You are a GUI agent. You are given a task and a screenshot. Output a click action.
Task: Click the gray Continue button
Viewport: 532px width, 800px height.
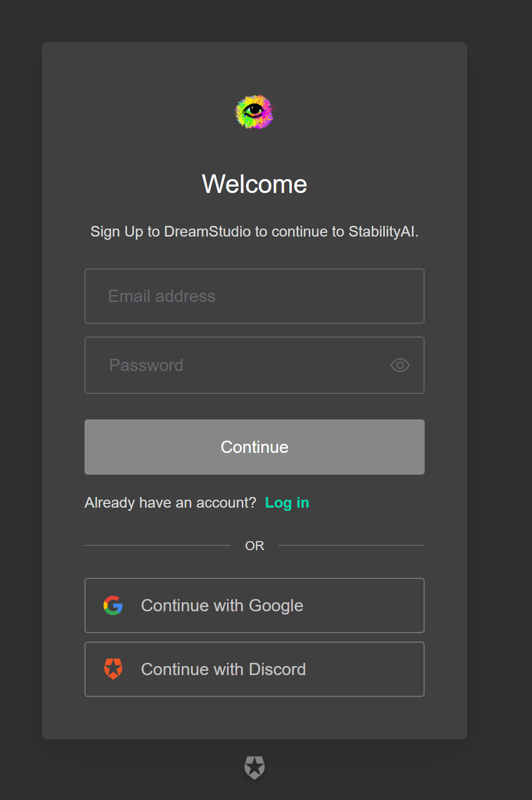tap(255, 447)
